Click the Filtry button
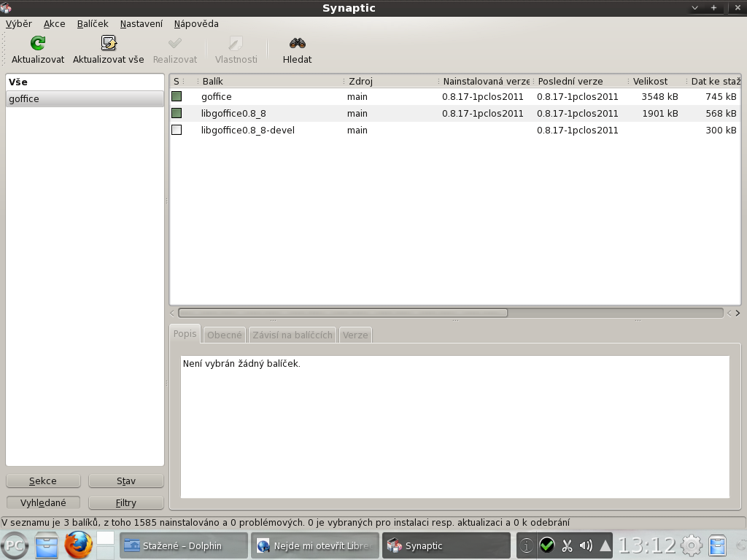Screen dimensions: 747x560 pos(126,503)
